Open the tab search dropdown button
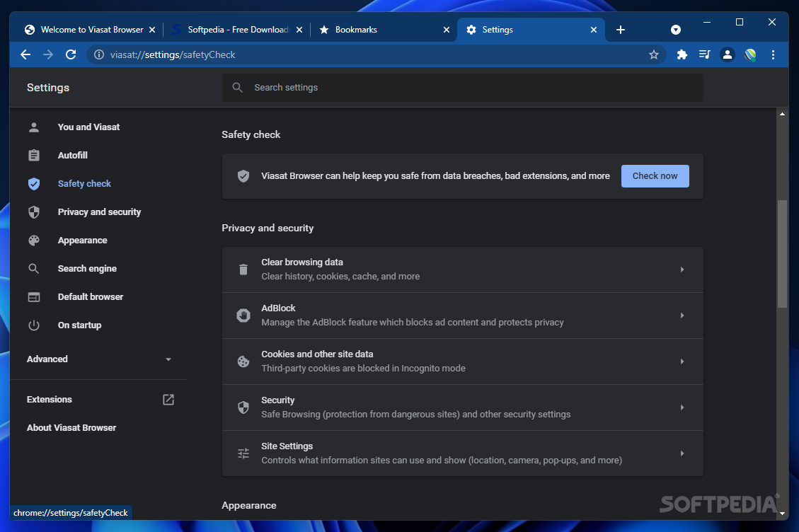799x532 pixels. (676, 30)
